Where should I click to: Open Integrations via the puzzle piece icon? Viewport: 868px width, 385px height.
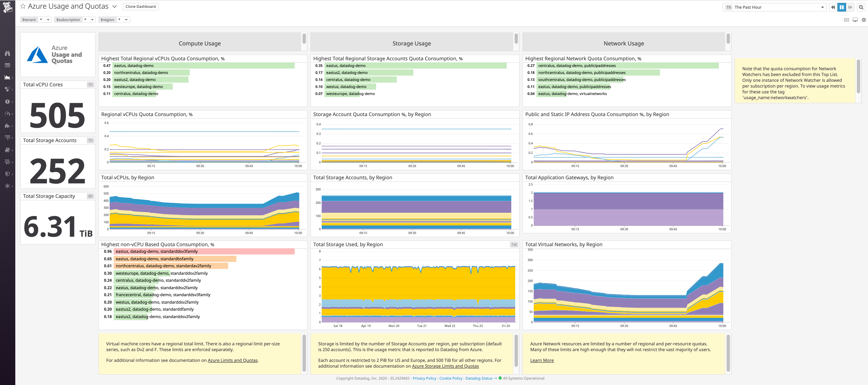tap(7, 126)
